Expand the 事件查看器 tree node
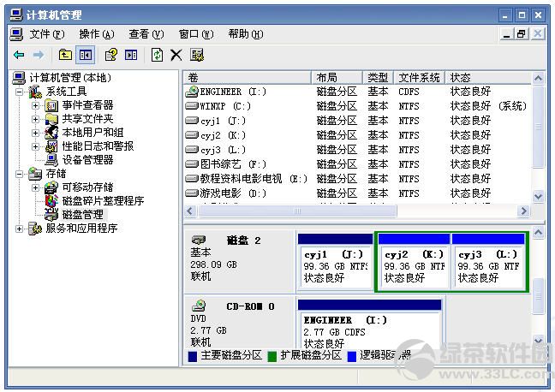The height and width of the screenshot is (392, 555). coord(35,105)
